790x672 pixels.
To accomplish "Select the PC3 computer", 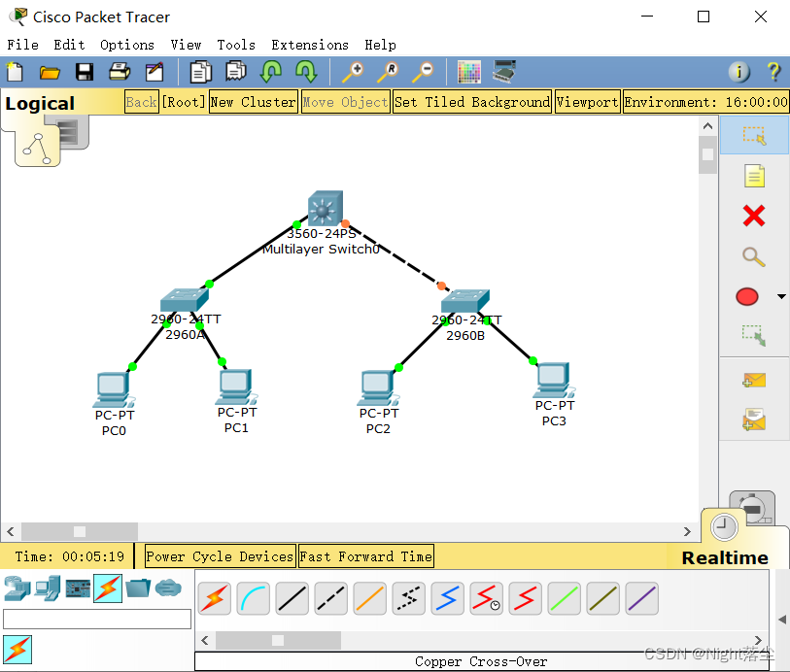I will point(554,380).
